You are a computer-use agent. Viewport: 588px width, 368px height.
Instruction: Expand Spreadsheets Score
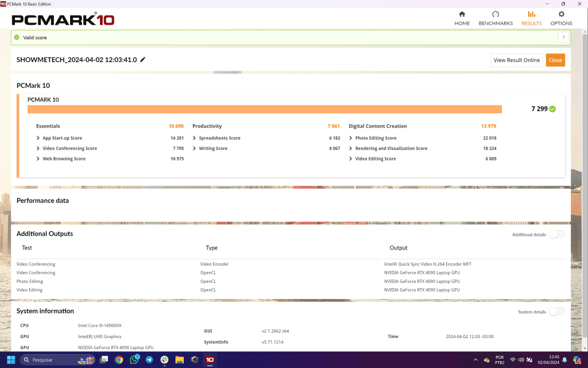194,138
